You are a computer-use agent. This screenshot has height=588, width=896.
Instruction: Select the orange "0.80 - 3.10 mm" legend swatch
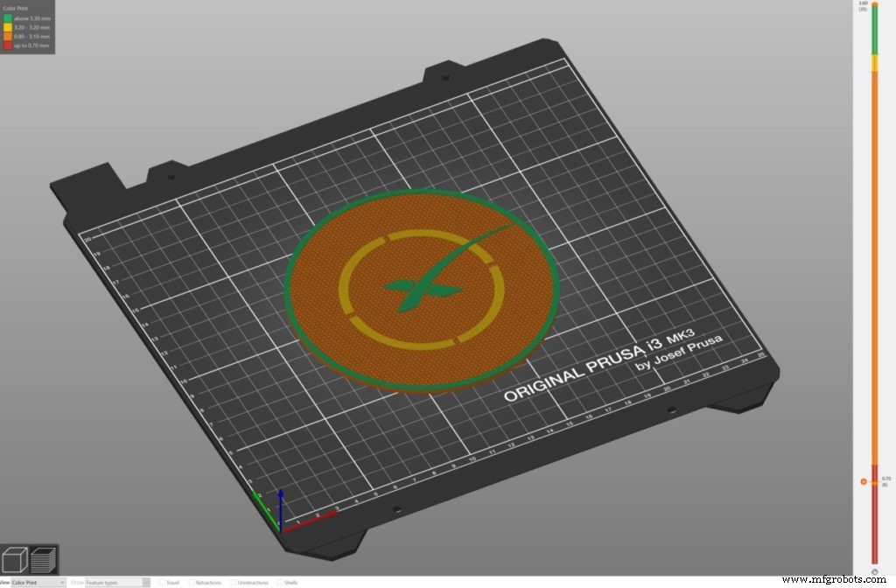[7, 37]
